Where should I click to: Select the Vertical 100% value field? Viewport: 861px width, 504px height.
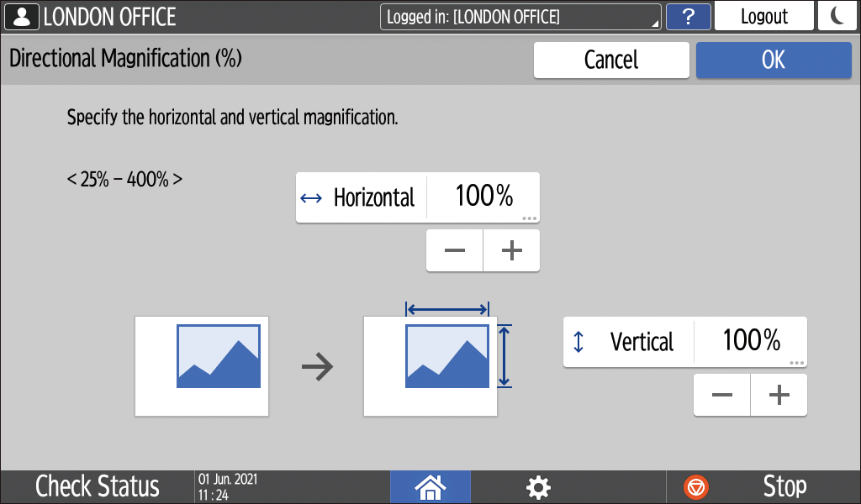click(x=751, y=341)
